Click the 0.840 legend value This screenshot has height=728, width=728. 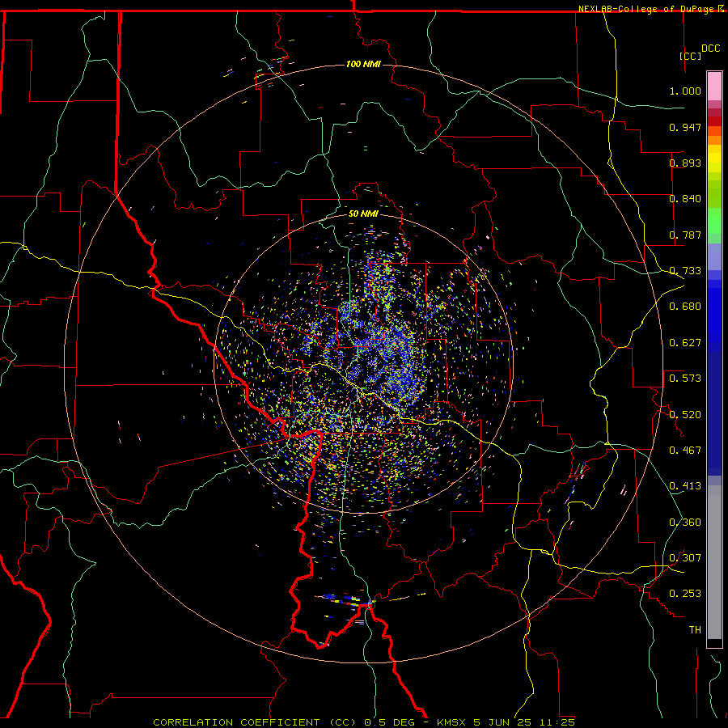(685, 199)
